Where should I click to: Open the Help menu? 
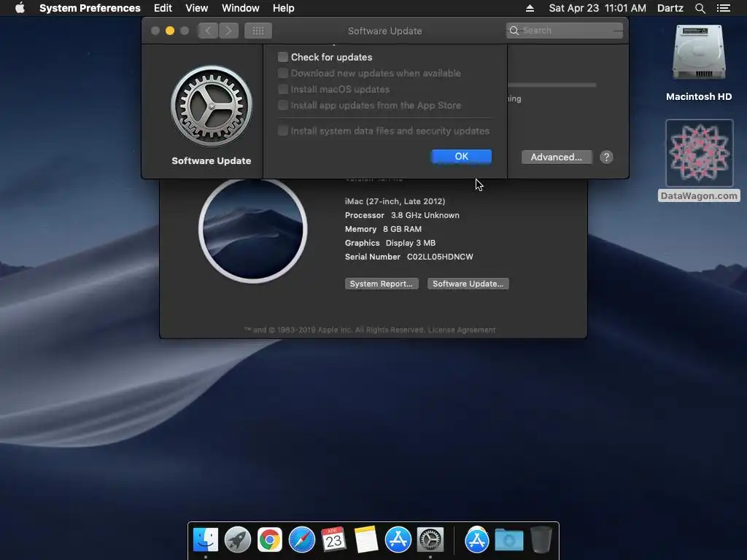tap(283, 8)
